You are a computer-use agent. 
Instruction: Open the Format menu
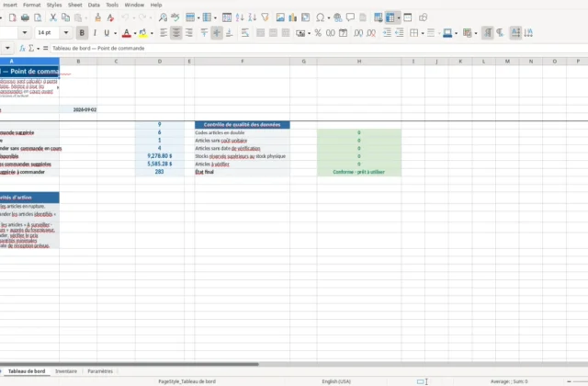(31, 5)
